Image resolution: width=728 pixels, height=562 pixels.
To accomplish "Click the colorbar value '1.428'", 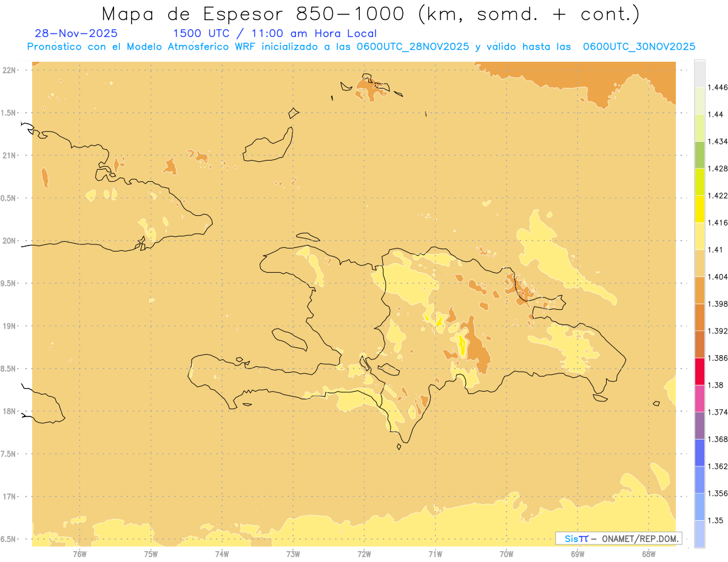I will tap(718, 169).
